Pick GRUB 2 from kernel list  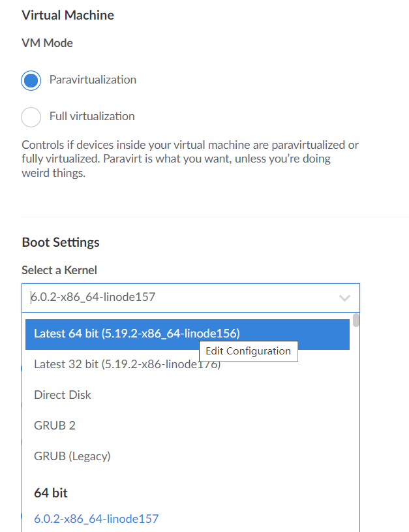pyautogui.click(x=187, y=426)
